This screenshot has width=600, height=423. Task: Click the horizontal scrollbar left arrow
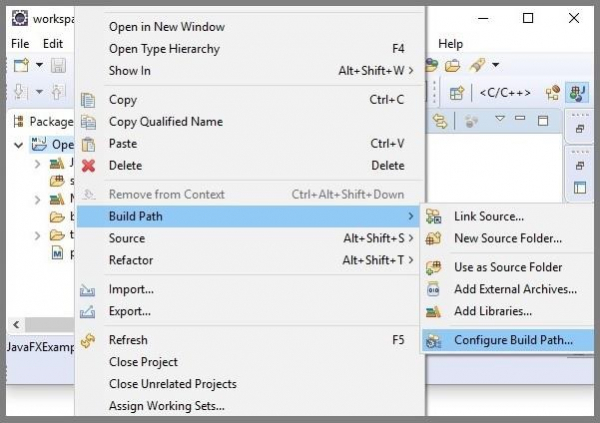click(16, 326)
